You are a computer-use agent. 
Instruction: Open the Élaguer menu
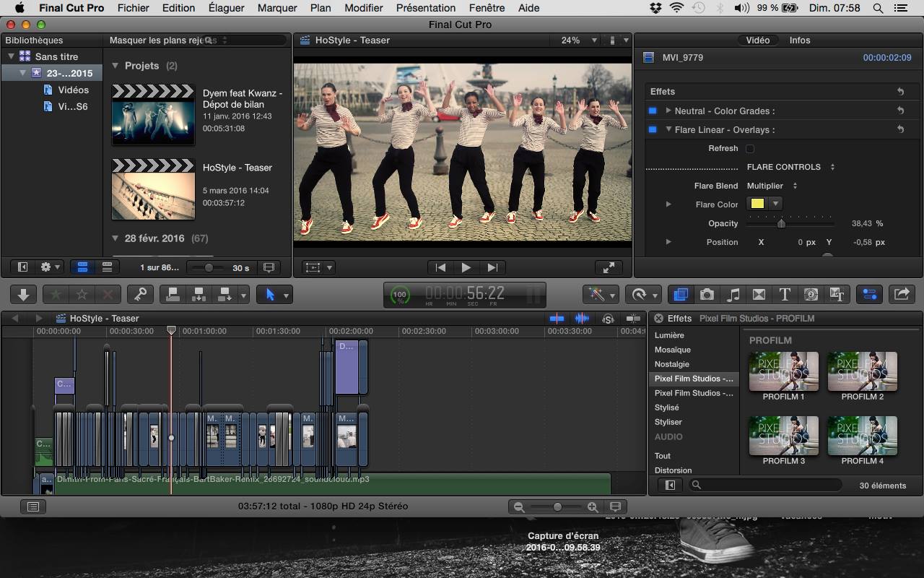coord(226,8)
